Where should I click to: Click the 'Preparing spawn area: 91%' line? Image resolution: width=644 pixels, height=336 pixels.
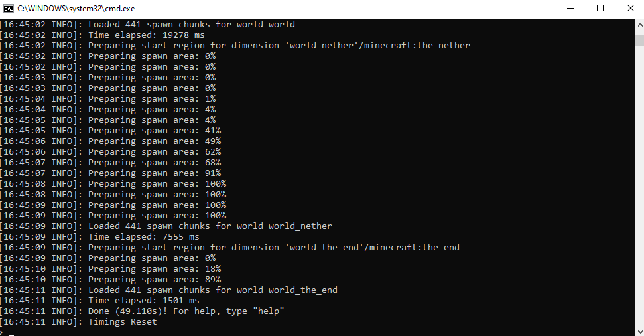tap(111, 173)
